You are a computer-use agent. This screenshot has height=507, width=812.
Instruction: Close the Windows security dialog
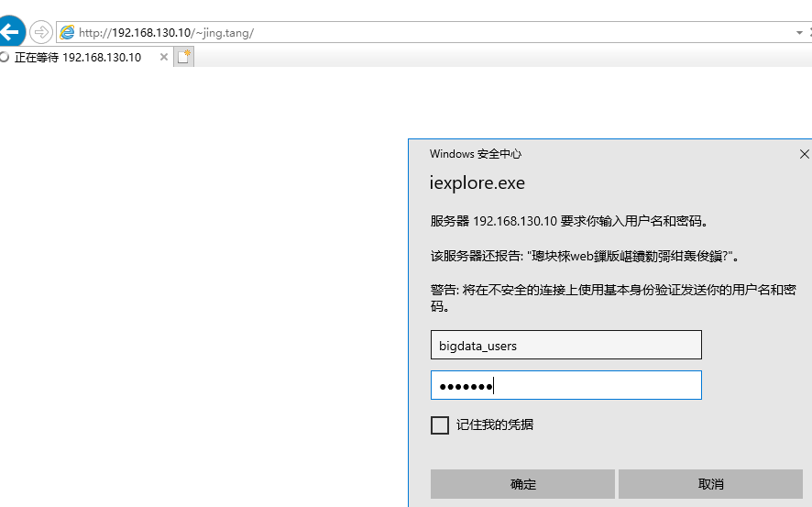(804, 154)
